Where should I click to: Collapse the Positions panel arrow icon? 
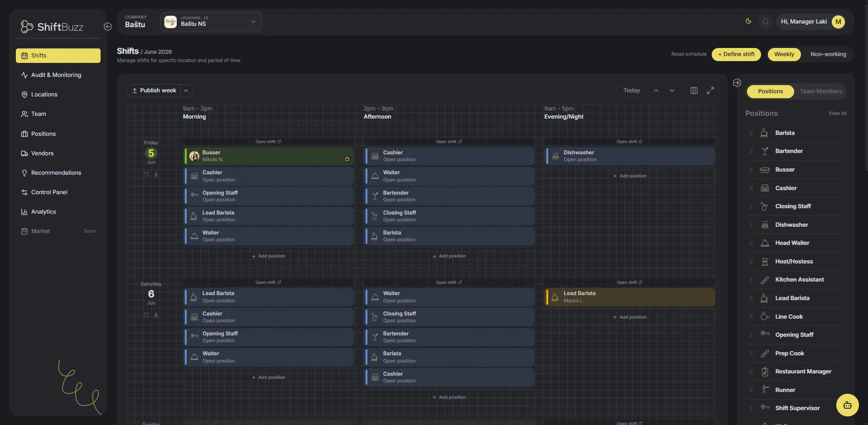[737, 83]
